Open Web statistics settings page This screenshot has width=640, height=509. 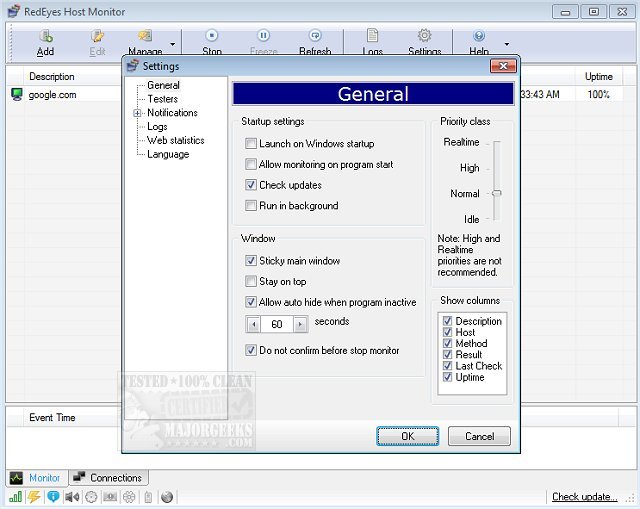coord(176,140)
